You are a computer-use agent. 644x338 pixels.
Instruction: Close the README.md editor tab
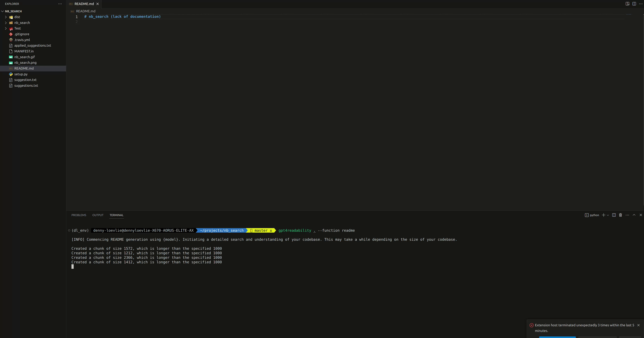[x=97, y=4]
